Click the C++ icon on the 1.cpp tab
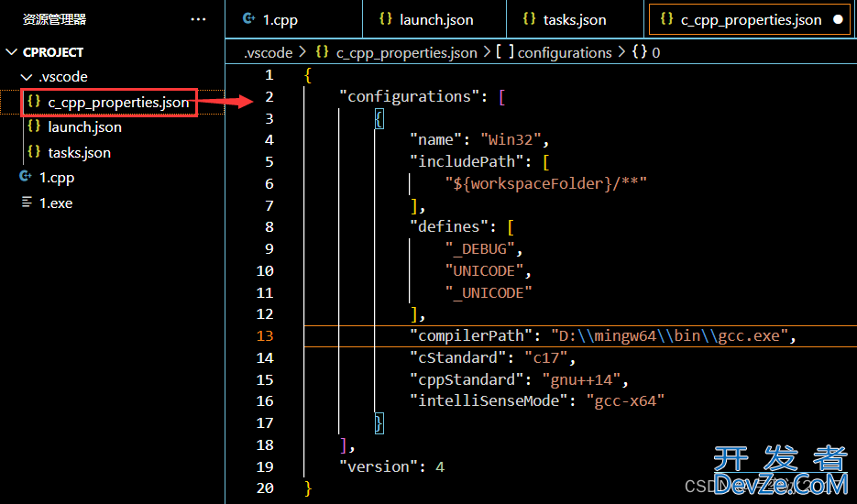Viewport: 857px width, 504px height. pyautogui.click(x=248, y=18)
